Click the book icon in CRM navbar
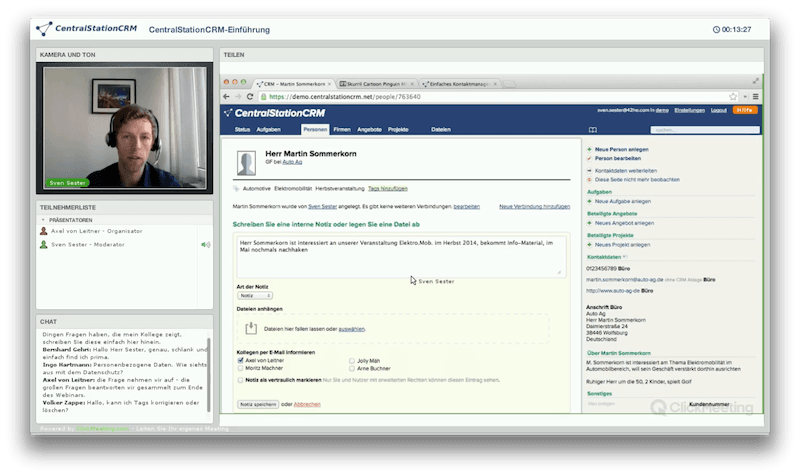 click(592, 130)
